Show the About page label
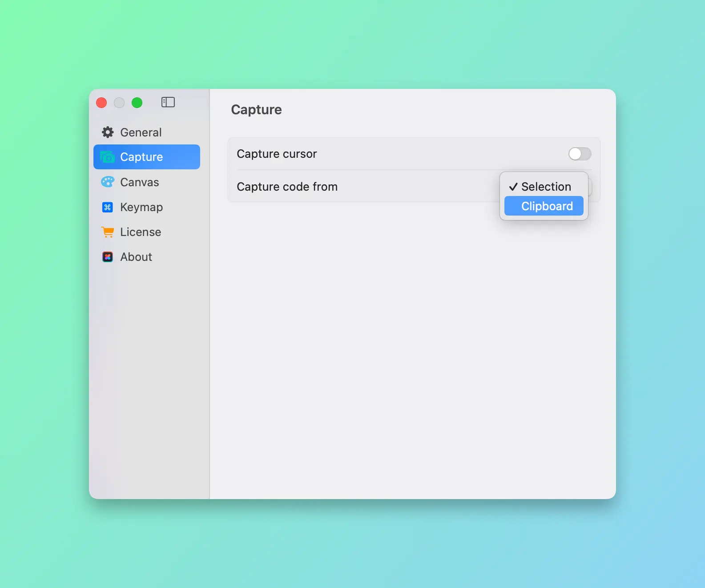 [x=136, y=257]
